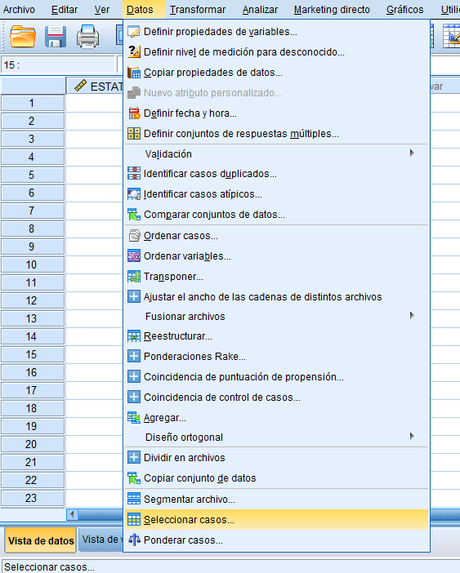460x573 pixels.
Task: Click the Coincidencia de puntuación de propensión icon
Action: pos(134,376)
